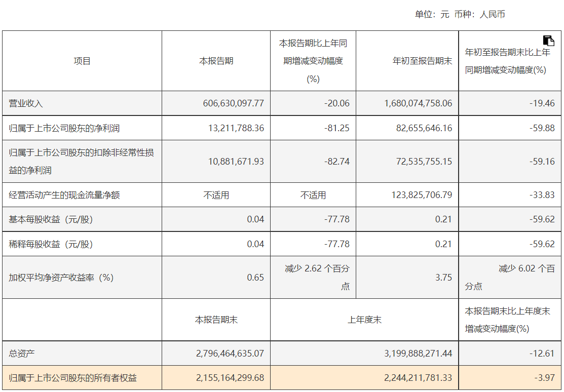Select value 1,680,074,758.06
Viewport: 564px width, 392px height.
(x=418, y=104)
